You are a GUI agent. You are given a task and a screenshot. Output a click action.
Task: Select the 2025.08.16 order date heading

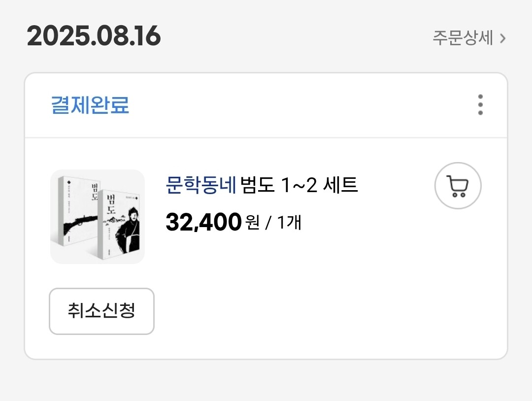click(94, 35)
